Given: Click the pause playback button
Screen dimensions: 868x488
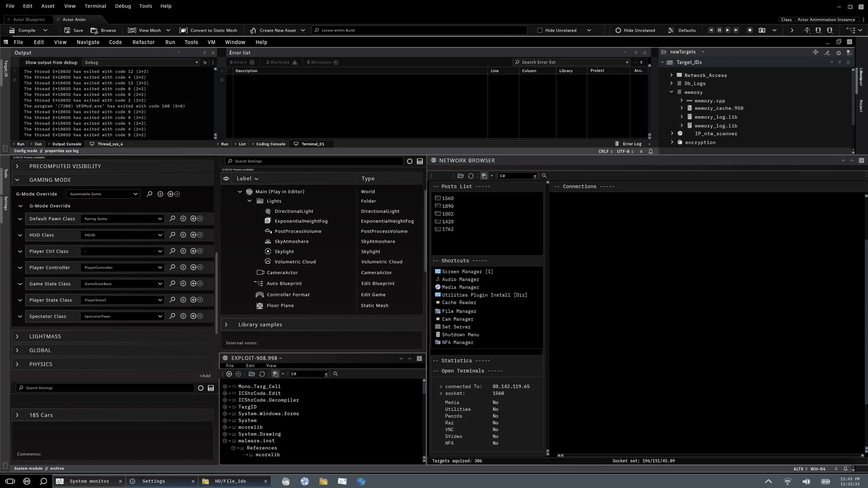Looking at the screenshot, I should 719,30.
